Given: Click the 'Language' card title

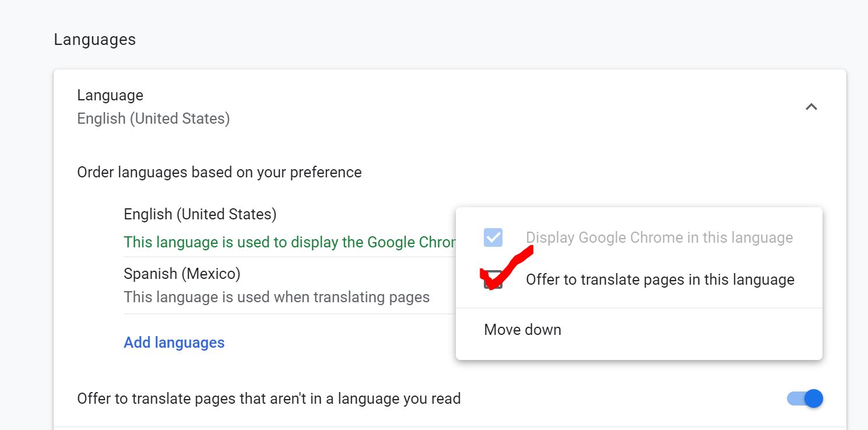Looking at the screenshot, I should pyautogui.click(x=110, y=95).
